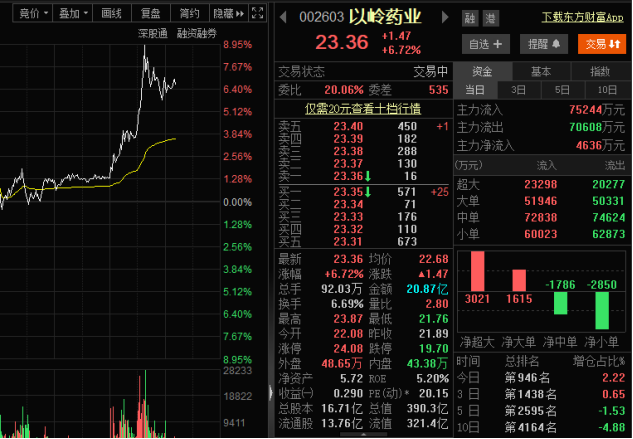Screen dimensions: 633x439
Task: Click the 10日 ranking 第4164名
Action: 531,427
